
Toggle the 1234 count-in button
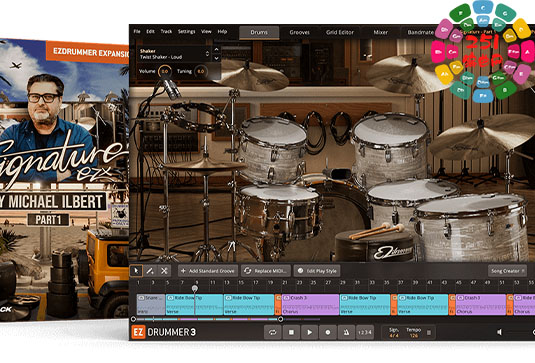364,332
